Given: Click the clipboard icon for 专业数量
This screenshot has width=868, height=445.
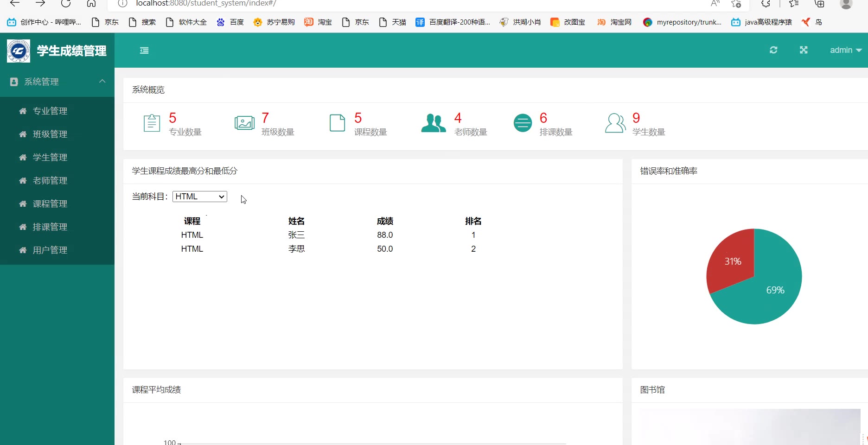Looking at the screenshot, I should [x=152, y=123].
